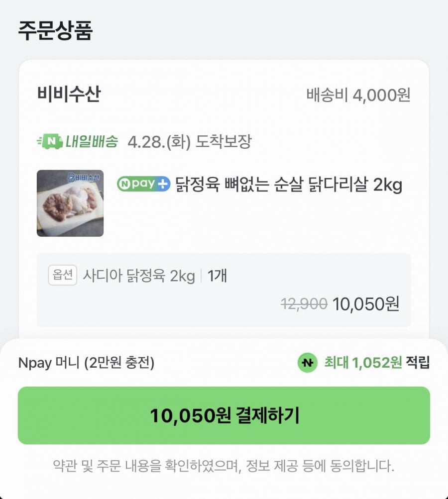Select Npay 머니 (2만원 충전) payment method
This screenshot has width=448, height=499.
tap(86, 363)
